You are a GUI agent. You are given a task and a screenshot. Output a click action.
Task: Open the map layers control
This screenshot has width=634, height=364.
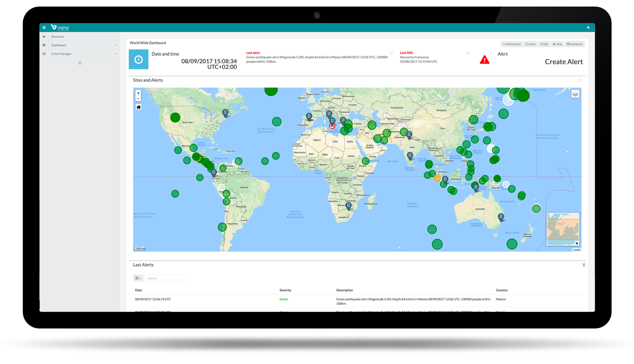click(575, 94)
